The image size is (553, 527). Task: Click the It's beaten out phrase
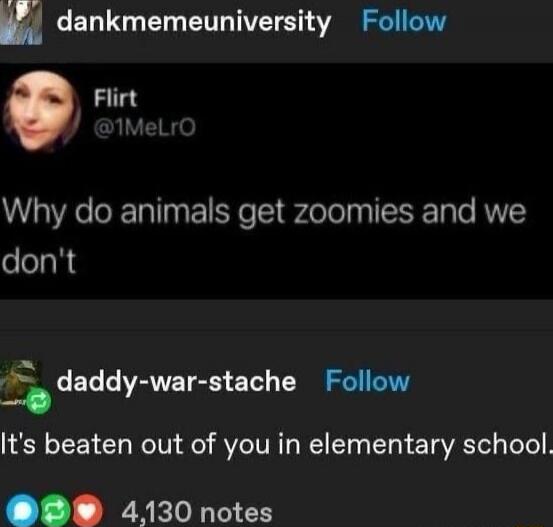(x=108, y=444)
